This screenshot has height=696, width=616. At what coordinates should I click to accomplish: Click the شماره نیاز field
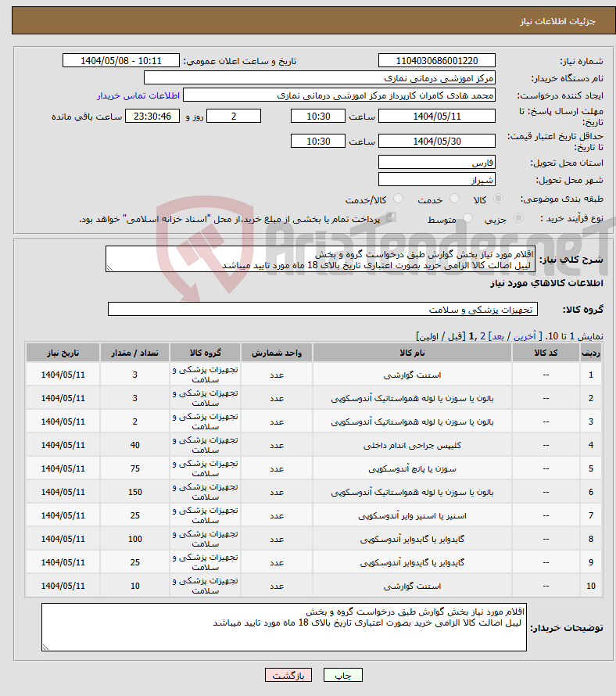437,61
